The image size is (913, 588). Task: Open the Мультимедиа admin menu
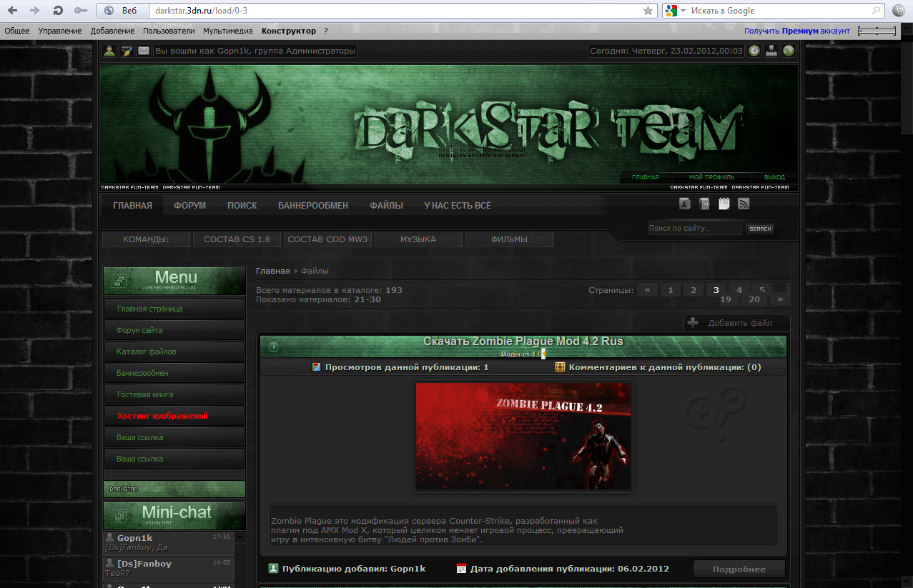[x=227, y=31]
